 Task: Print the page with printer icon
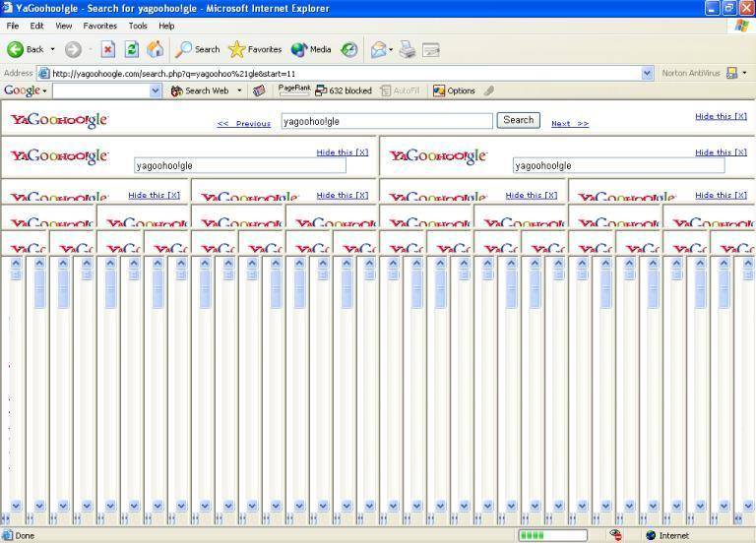(408, 49)
